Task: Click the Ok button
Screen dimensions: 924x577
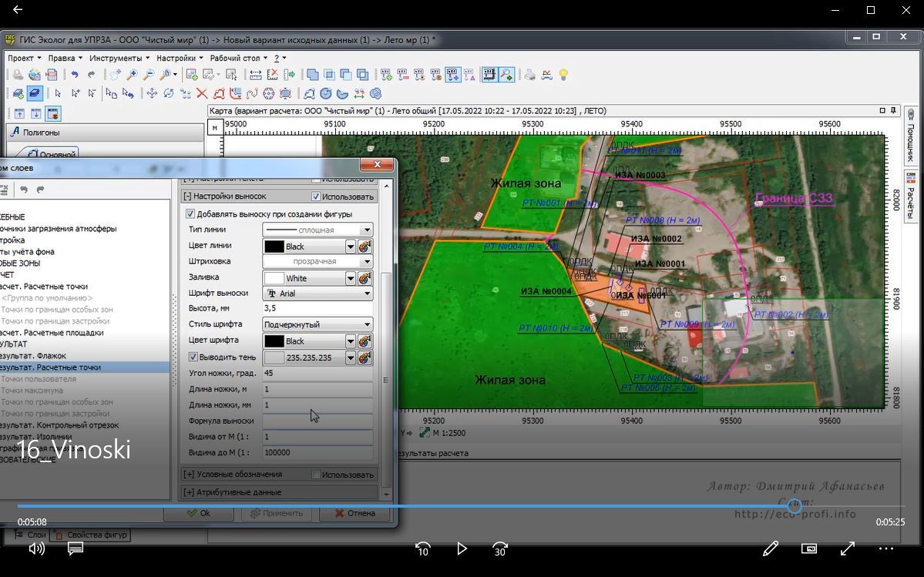Action: [199, 513]
